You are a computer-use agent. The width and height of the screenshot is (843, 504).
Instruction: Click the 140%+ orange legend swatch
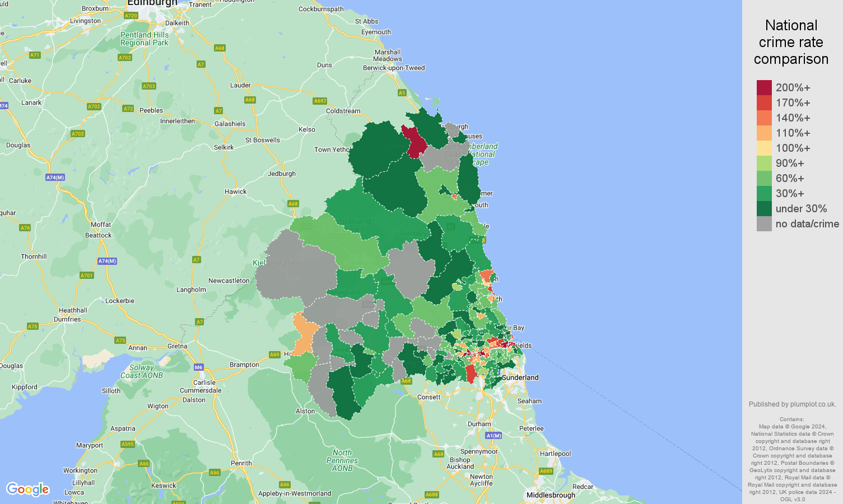pyautogui.click(x=764, y=118)
